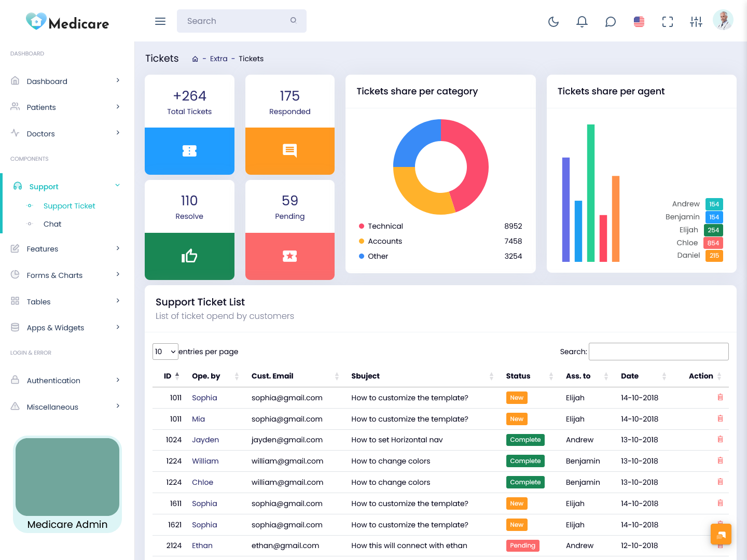This screenshot has width=747, height=560.
Task: Click the ticket list Search field
Action: pos(658,352)
